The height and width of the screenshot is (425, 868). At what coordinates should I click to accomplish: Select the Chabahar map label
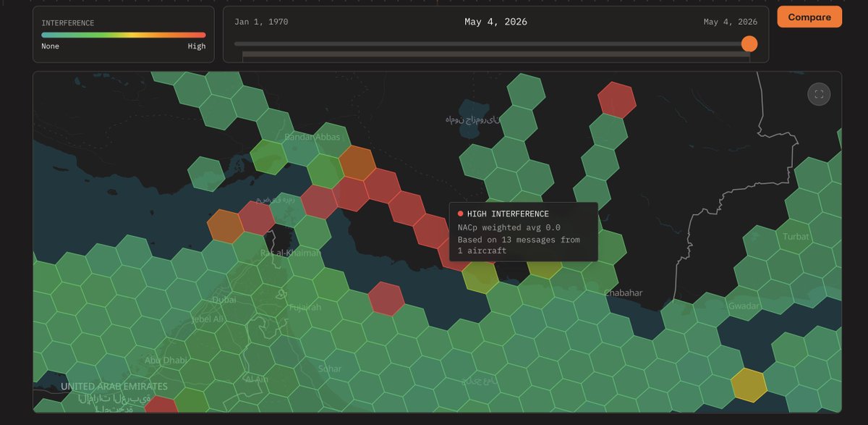[x=623, y=293]
